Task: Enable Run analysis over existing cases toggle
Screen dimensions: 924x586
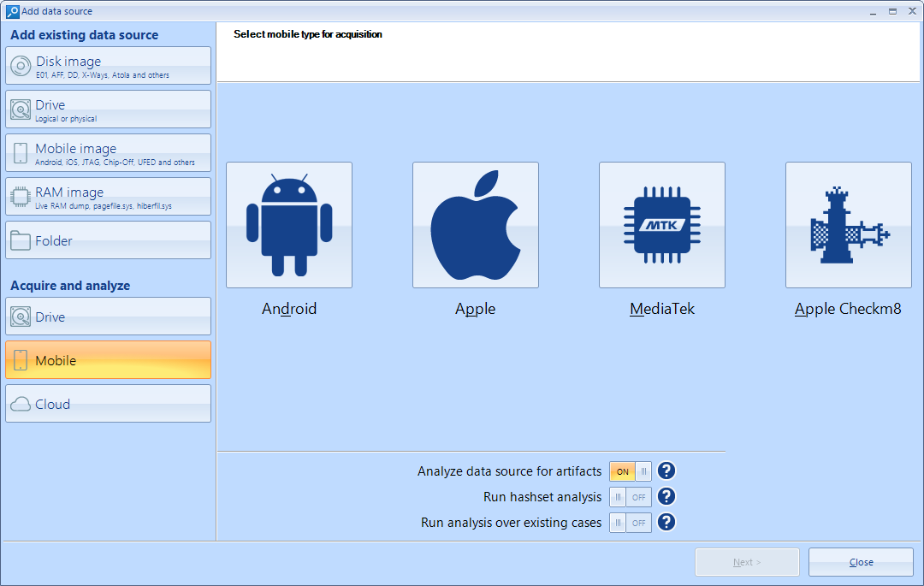Action: click(x=631, y=523)
